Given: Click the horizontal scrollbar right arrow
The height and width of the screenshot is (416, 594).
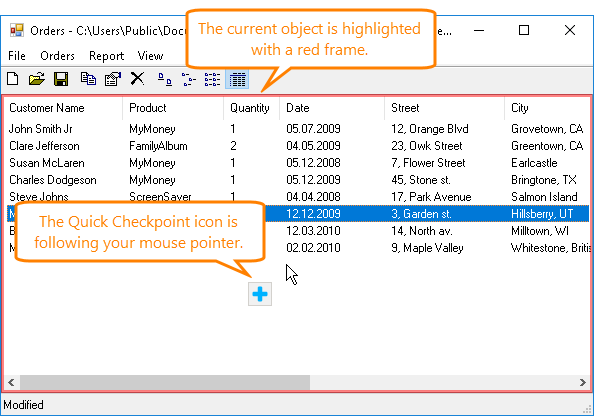Looking at the screenshot, I should (583, 382).
